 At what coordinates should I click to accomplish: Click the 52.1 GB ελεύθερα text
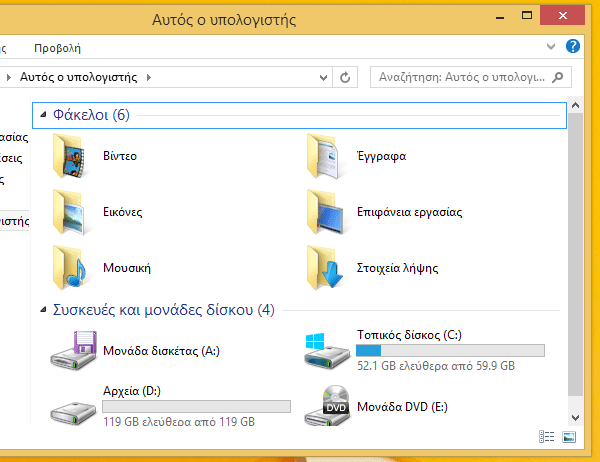coord(435,366)
